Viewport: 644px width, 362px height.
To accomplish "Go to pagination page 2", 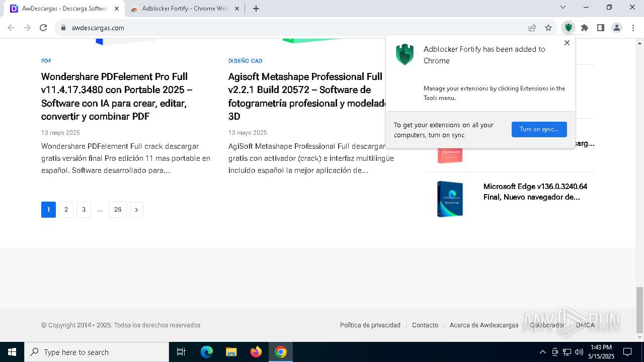I will click(66, 210).
